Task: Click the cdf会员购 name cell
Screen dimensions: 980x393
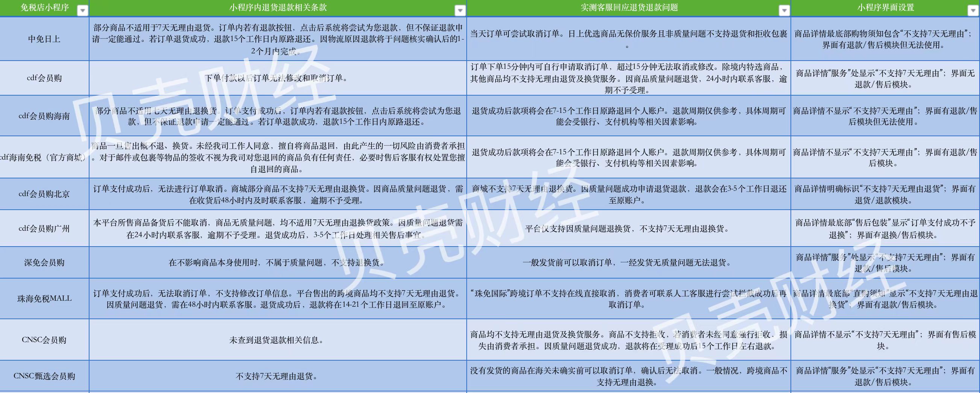Action: coord(44,78)
